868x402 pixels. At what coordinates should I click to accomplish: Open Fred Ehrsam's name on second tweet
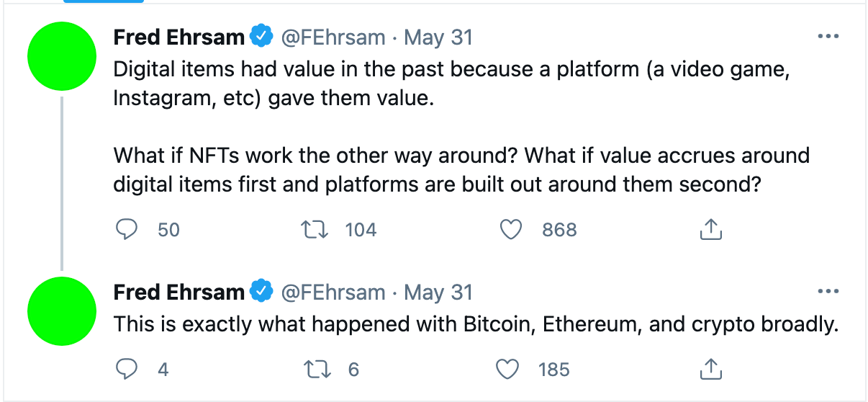click(x=179, y=292)
